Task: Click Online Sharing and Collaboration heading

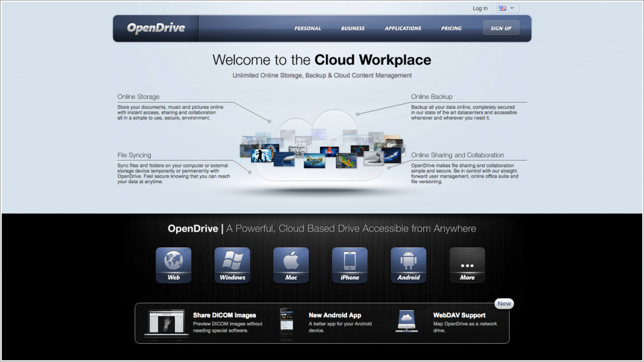Action: point(457,155)
